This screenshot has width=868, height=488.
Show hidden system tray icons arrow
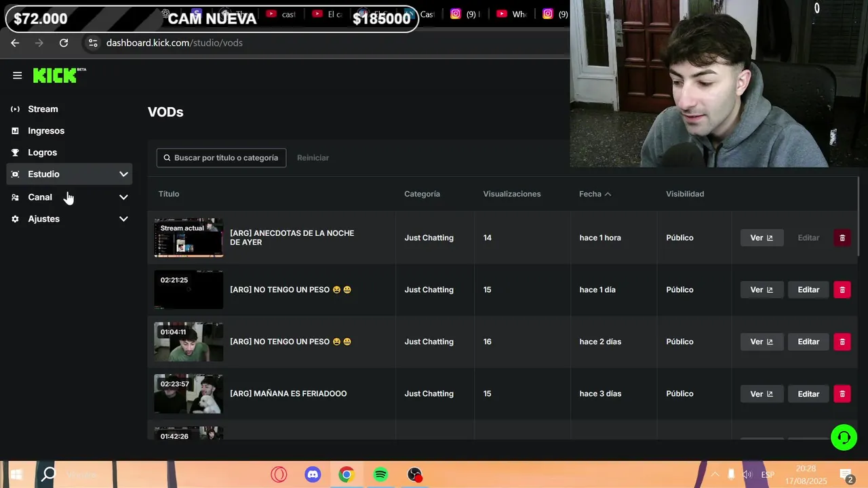715,474
